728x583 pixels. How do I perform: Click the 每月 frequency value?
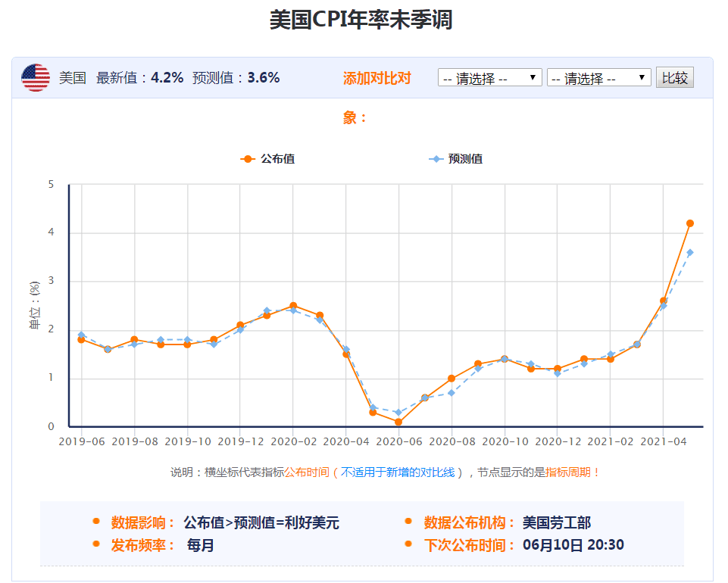(200, 545)
